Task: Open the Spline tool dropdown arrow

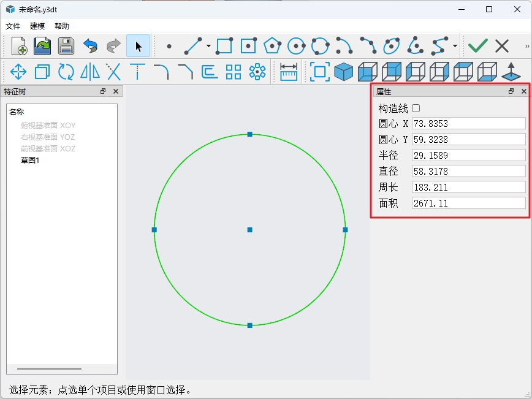Action: coord(455,46)
